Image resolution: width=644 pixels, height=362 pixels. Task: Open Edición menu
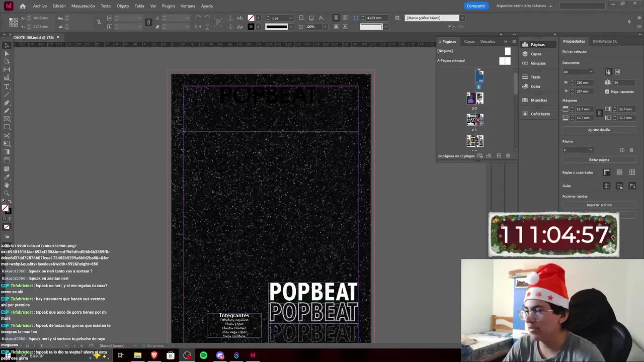click(59, 6)
